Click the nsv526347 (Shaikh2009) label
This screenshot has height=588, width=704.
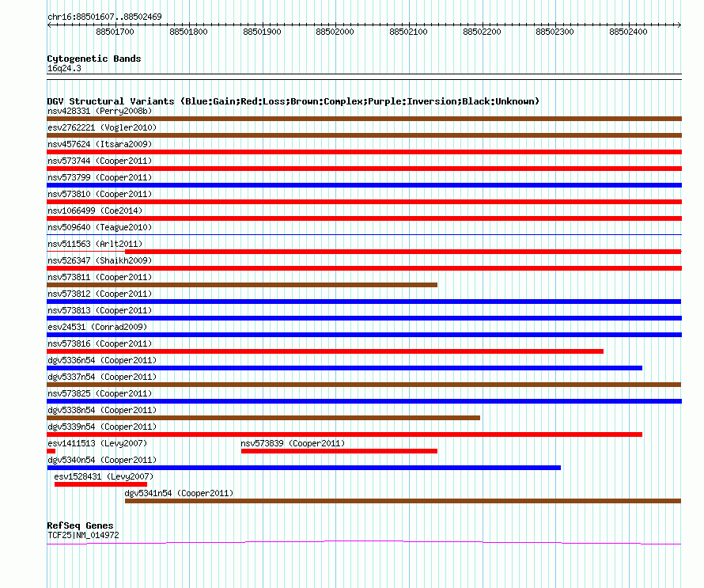point(100,260)
